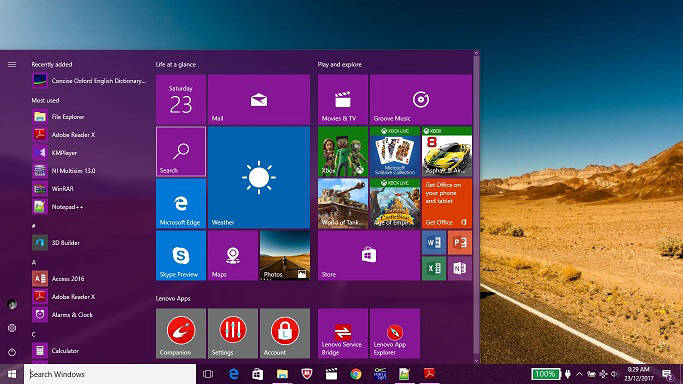Open the Movies & TV tile

343,99
